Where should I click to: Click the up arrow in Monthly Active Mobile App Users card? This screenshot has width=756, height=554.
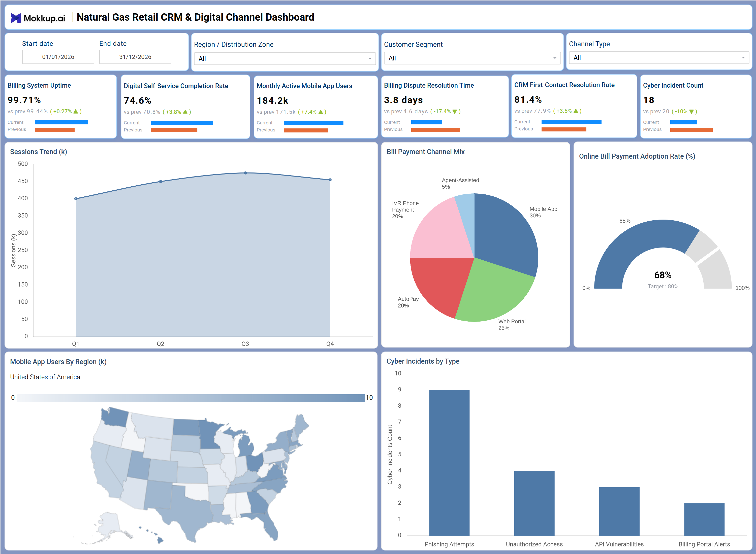321,112
